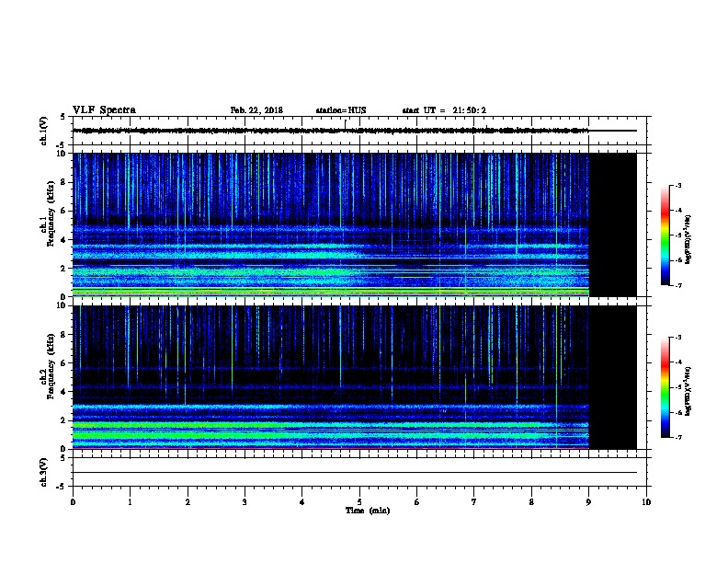Click time axis tick 4
Image resolution: width=728 pixels, height=563 pixels.
302,502
